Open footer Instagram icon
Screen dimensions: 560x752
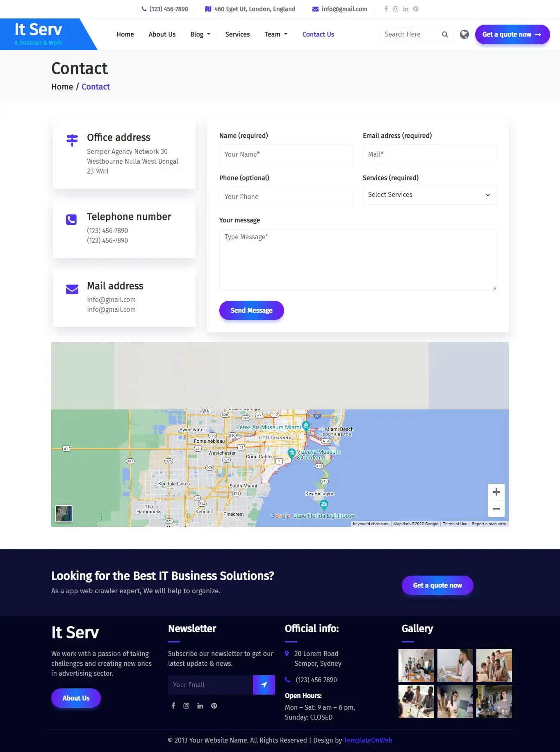coord(186,706)
